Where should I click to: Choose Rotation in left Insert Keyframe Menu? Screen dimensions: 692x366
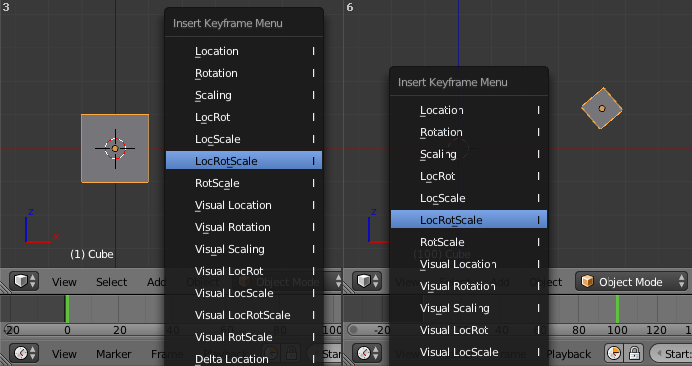(x=244, y=73)
